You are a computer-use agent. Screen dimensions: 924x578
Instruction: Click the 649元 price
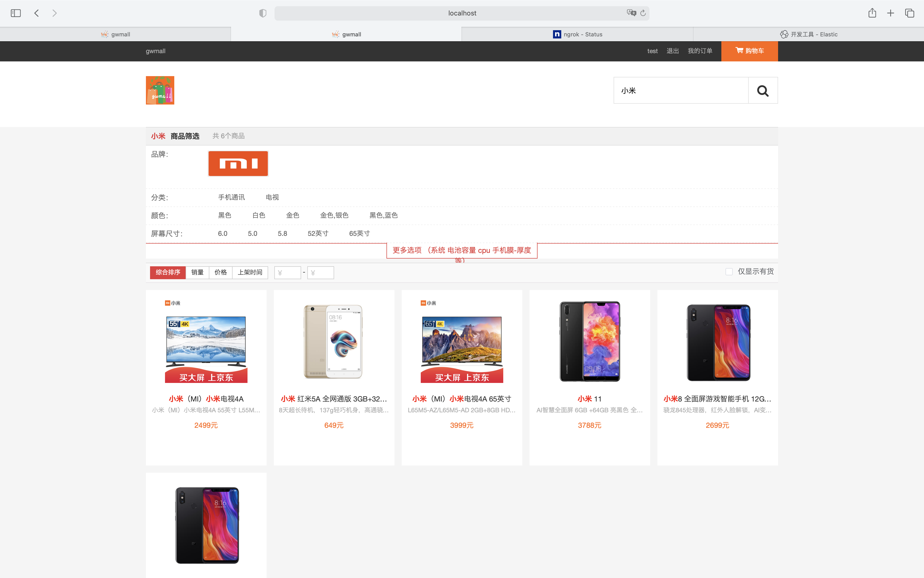click(334, 425)
